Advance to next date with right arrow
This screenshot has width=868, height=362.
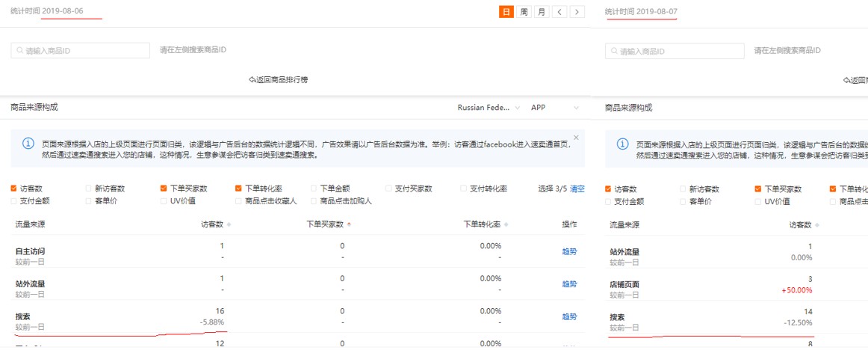click(x=577, y=12)
